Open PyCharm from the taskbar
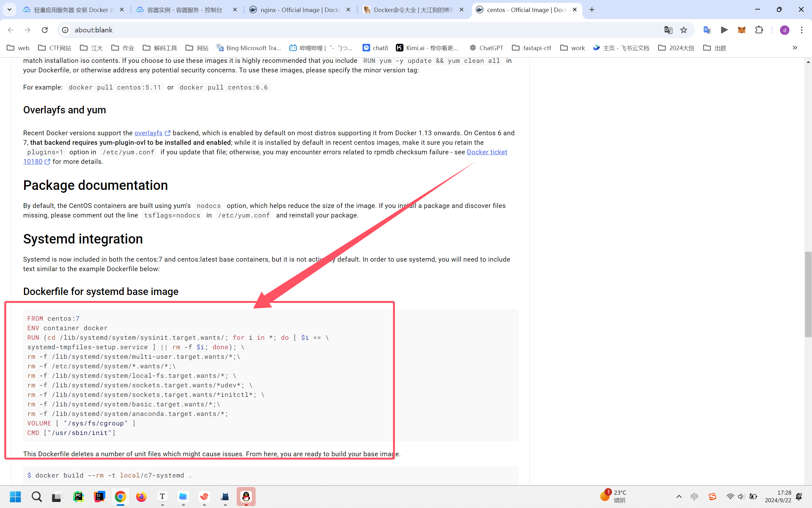This screenshot has height=508, width=812. 79,496
